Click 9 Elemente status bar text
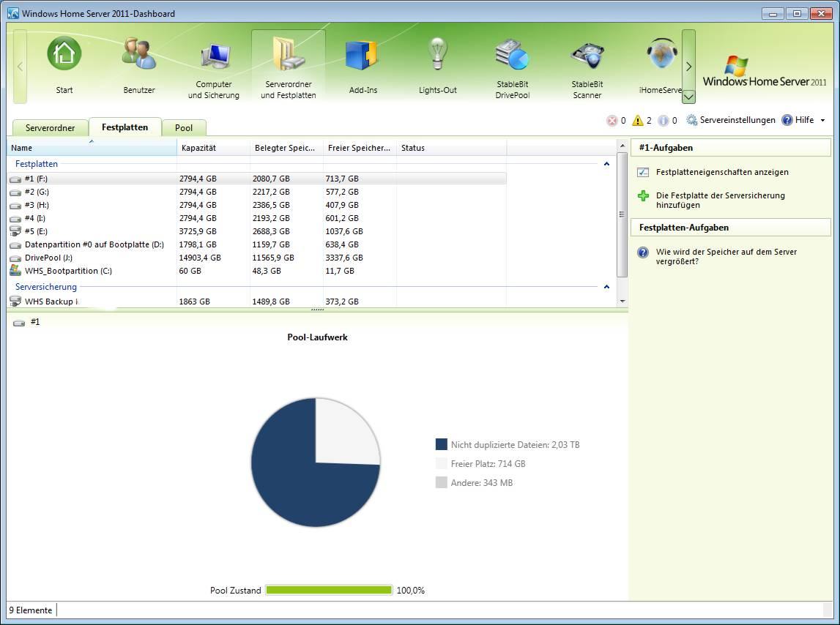 pyautogui.click(x=31, y=610)
